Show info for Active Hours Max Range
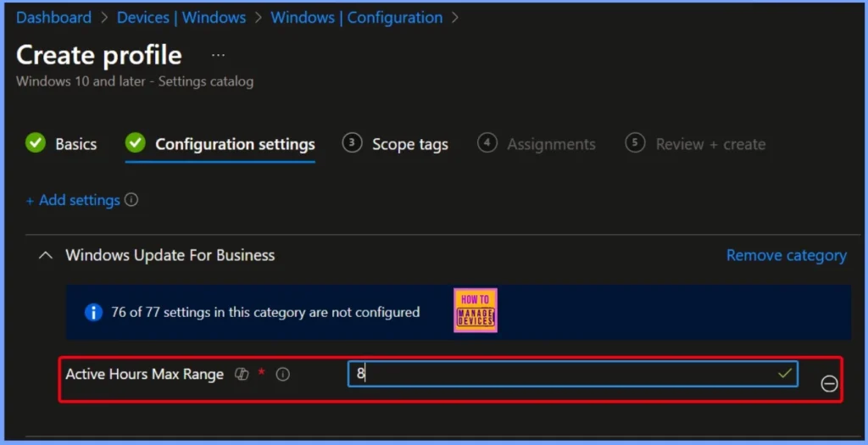Viewport: 868px width, 445px height. coord(283,374)
